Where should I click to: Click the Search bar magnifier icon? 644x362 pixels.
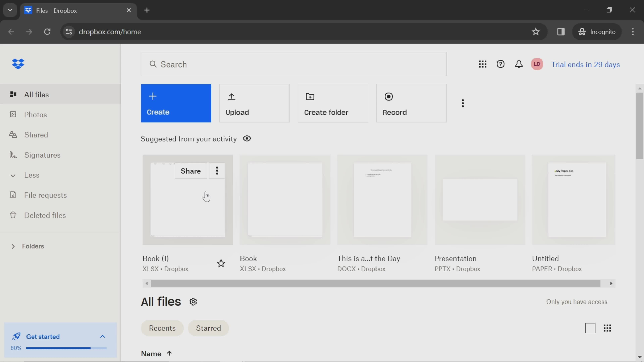153,64
